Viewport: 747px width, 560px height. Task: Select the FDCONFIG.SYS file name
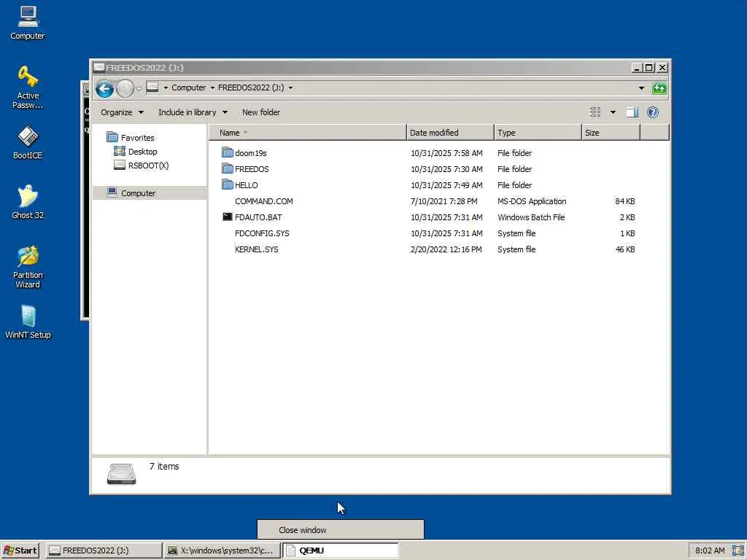coord(262,233)
